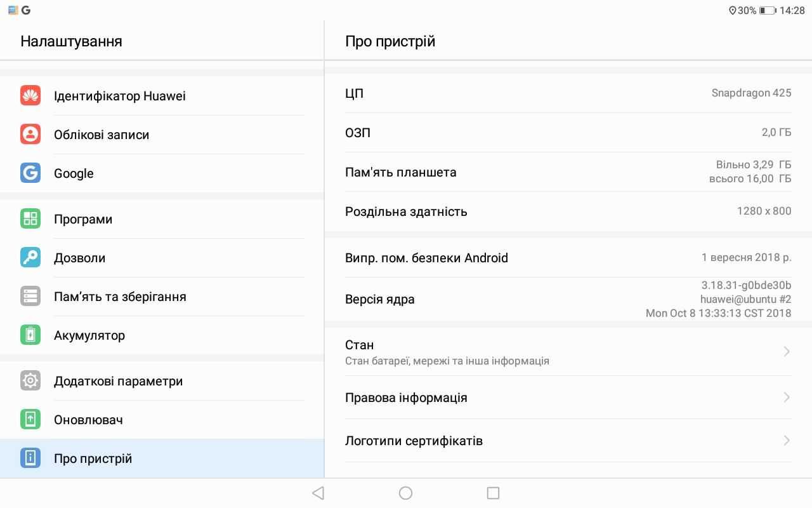Select the Пам'ять та зберігання storage icon
The width and height of the screenshot is (812, 508).
(x=30, y=297)
